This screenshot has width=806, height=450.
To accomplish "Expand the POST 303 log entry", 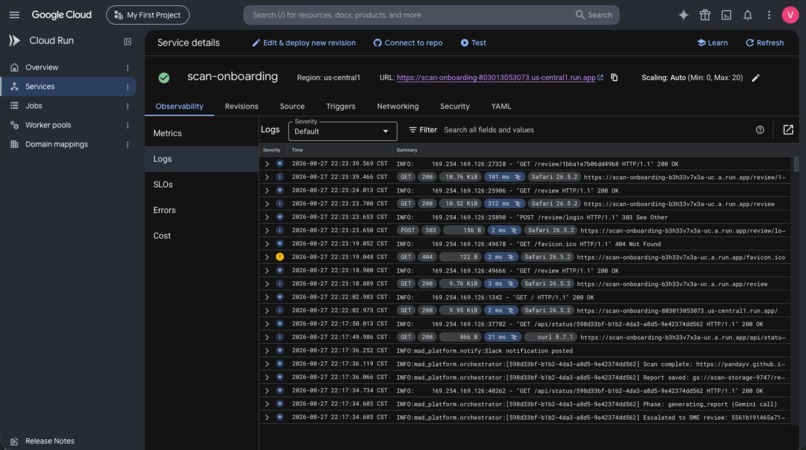I will click(x=267, y=230).
